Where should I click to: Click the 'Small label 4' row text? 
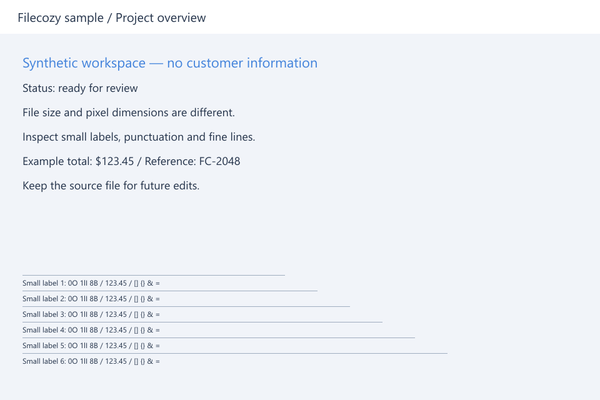[x=91, y=330]
